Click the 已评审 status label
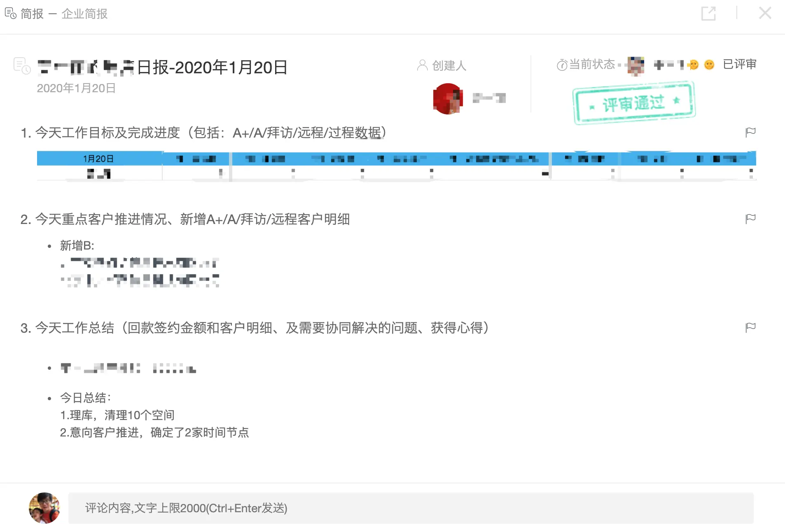785x532 pixels. [740, 64]
